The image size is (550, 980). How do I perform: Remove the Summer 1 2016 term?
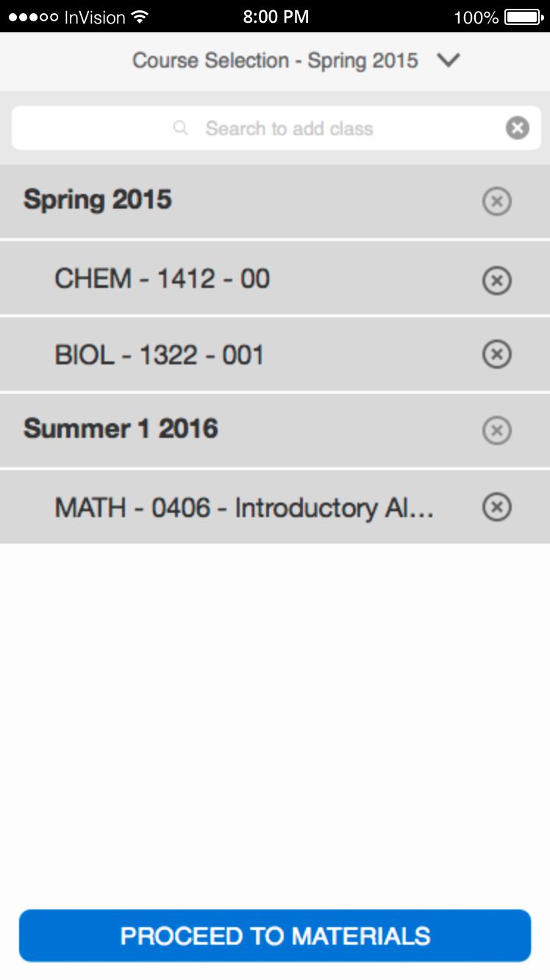click(496, 430)
